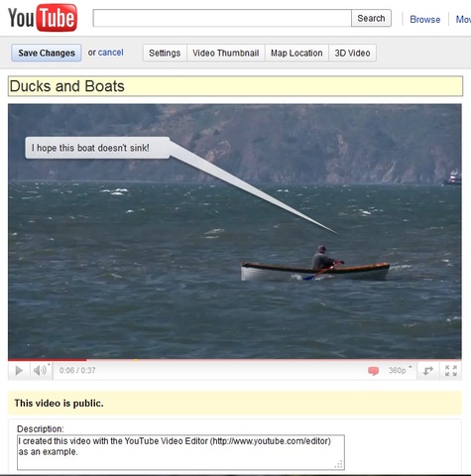The height and width of the screenshot is (476, 471).
Task: Mute the video with speaker icon
Action: (x=41, y=371)
